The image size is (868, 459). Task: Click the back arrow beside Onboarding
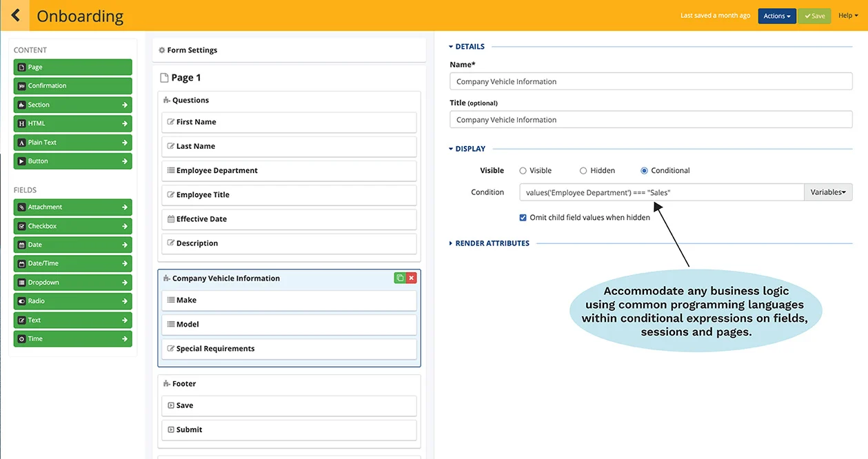(x=14, y=15)
